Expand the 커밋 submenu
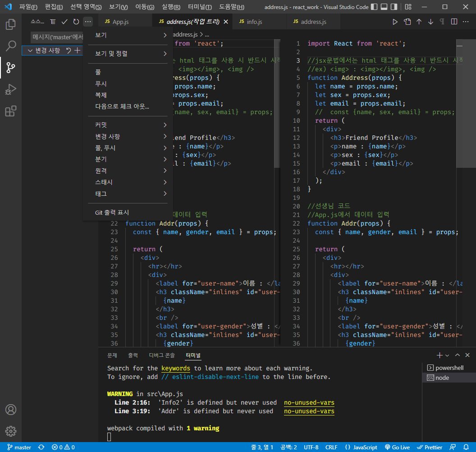 coord(128,125)
